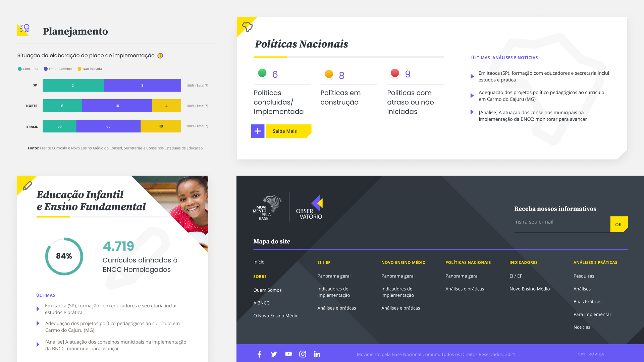This screenshot has height=362, width=644.
Task: Click the info icon beside plan title
Action: point(160,56)
